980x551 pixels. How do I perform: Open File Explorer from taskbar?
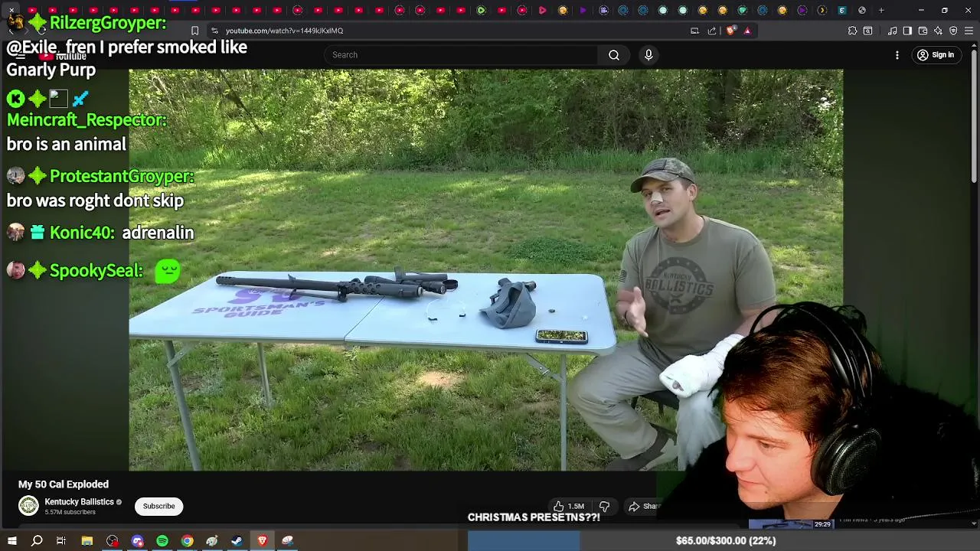87,541
